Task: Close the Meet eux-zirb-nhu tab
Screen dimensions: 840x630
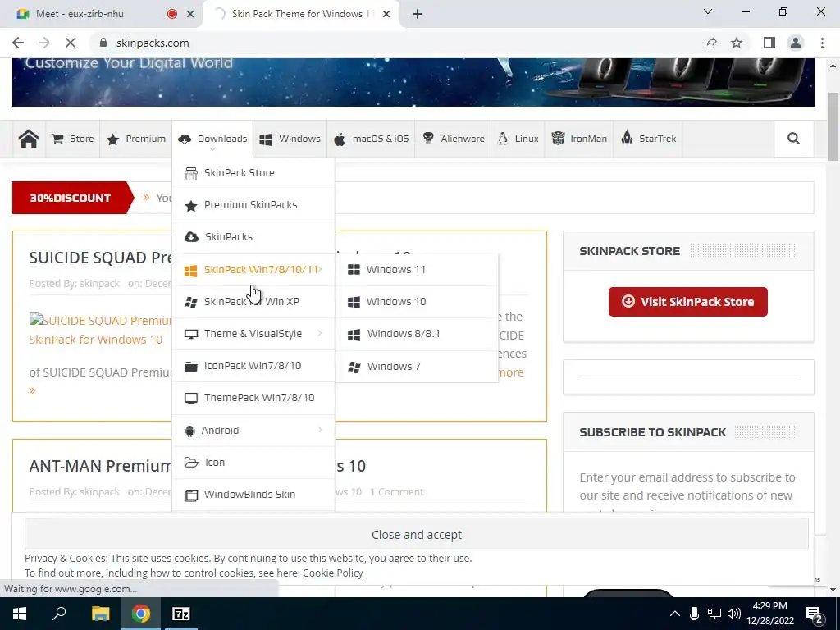Action: pos(190,14)
